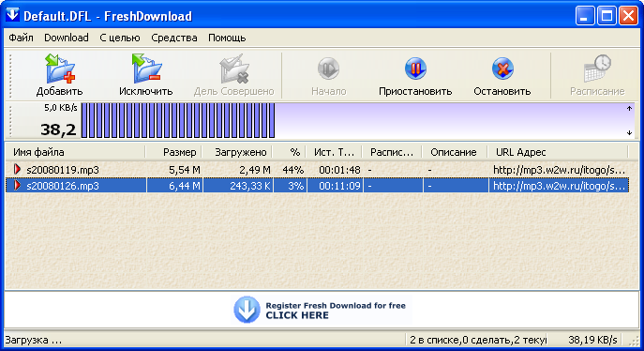
Task: Maximize the FreshDownload window
Action: 607,16
